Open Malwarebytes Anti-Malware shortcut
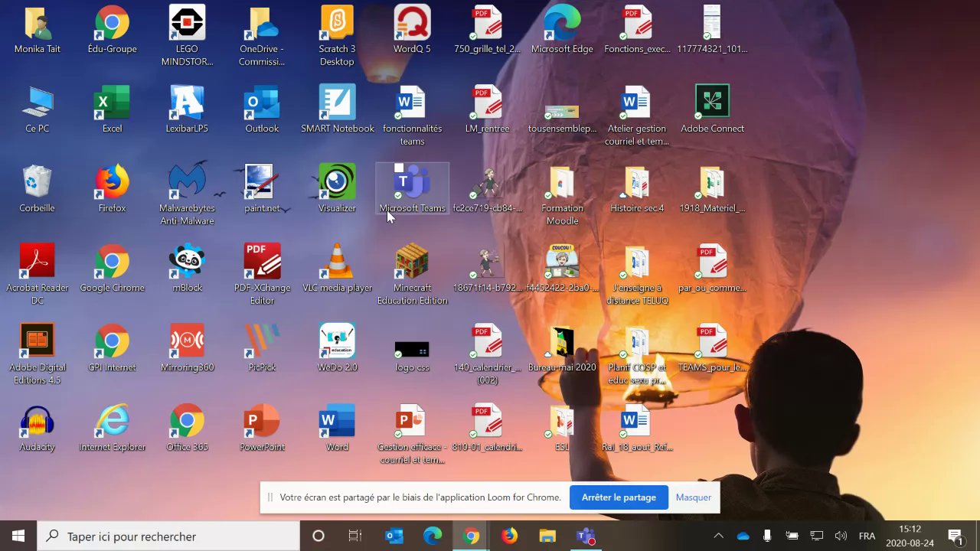 (x=187, y=195)
